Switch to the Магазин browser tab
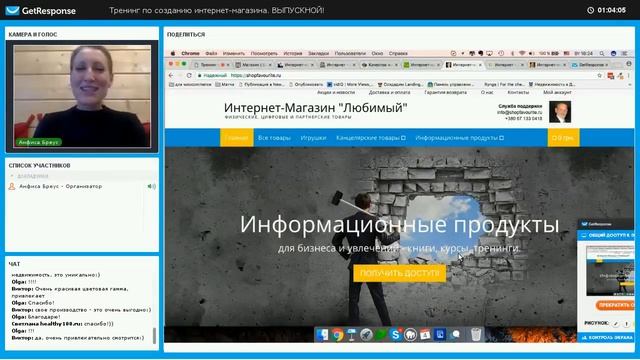The width and height of the screenshot is (640, 360). pos(253,64)
